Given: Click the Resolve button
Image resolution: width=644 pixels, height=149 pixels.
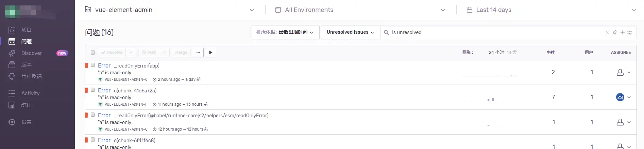Looking at the screenshot, I should (x=112, y=53).
